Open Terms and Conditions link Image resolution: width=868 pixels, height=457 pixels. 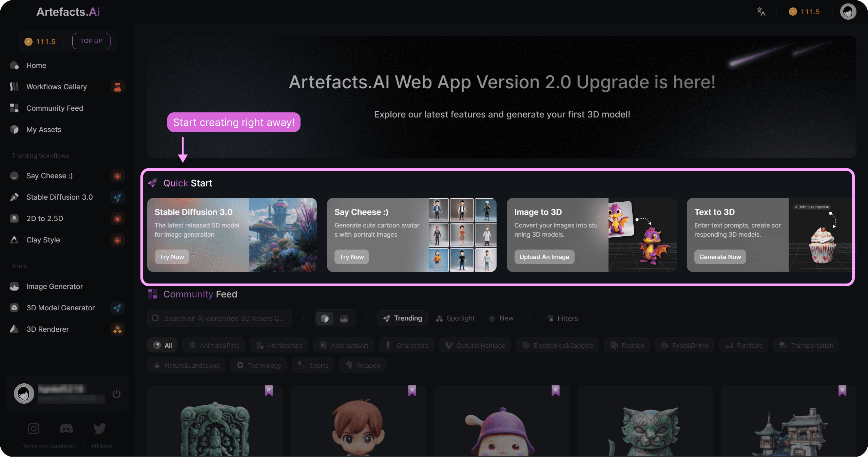click(49, 446)
